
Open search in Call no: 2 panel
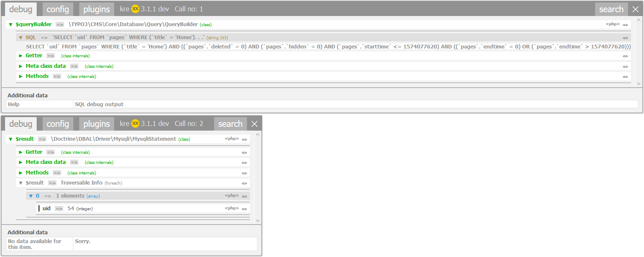coord(230,124)
